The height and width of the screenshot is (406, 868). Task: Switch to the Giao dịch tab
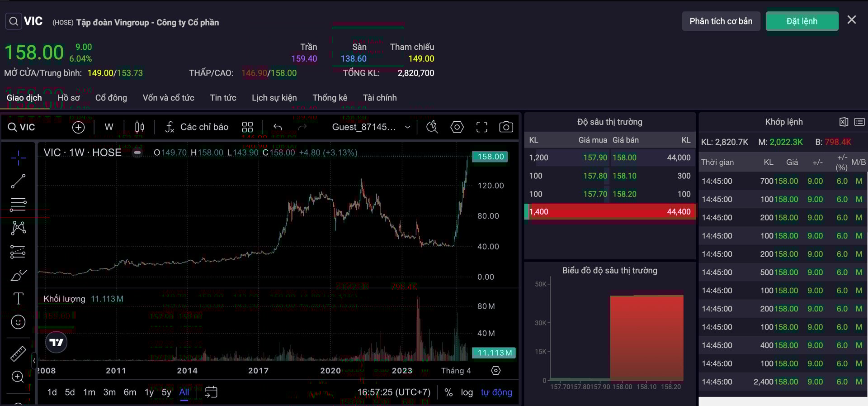[x=24, y=98]
